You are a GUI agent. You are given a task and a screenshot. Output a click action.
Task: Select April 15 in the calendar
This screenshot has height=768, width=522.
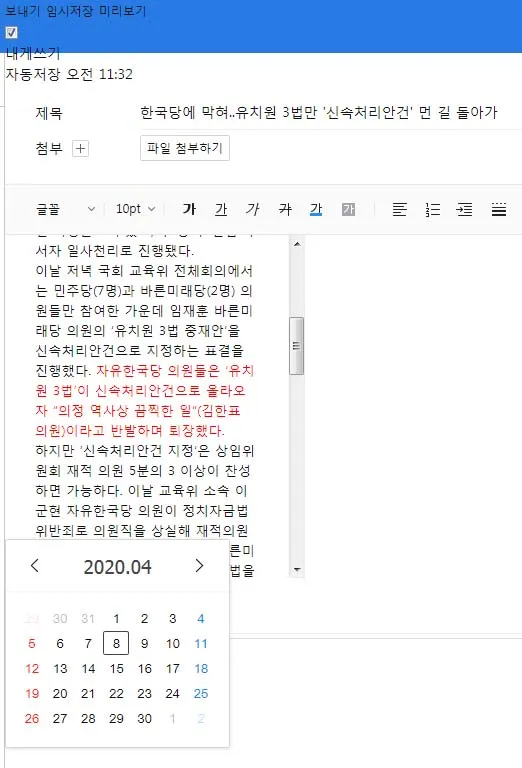point(116,669)
